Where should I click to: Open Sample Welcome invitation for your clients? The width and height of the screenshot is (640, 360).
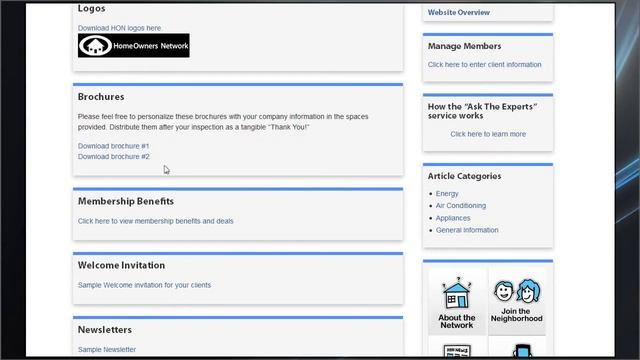[x=144, y=285]
